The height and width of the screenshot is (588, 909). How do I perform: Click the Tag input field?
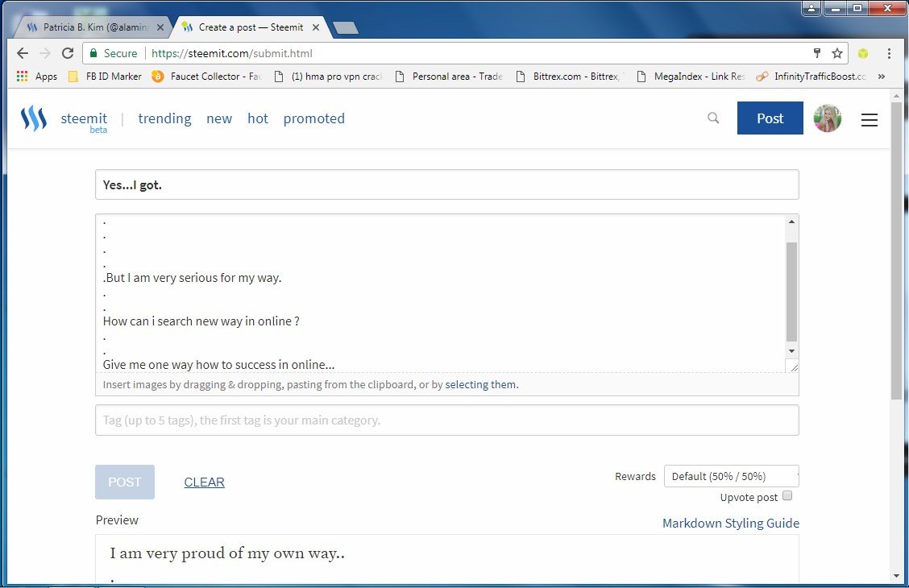(447, 420)
